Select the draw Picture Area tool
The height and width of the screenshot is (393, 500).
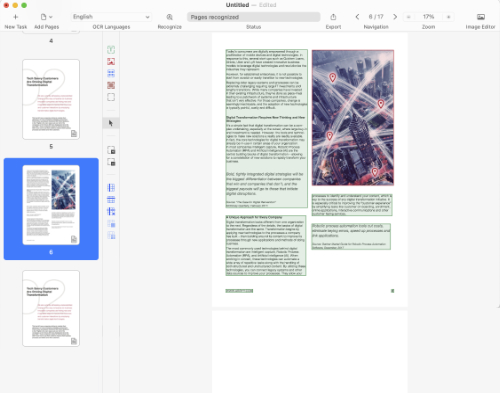(x=111, y=61)
